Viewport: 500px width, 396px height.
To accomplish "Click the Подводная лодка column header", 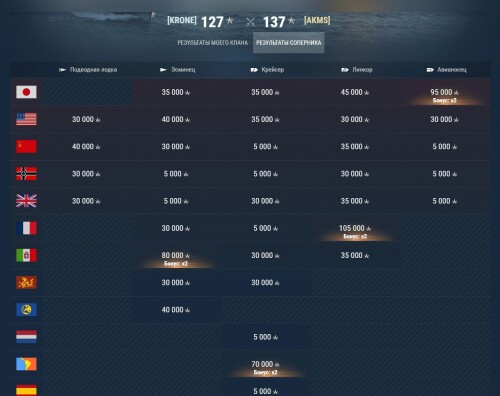I will (88, 70).
